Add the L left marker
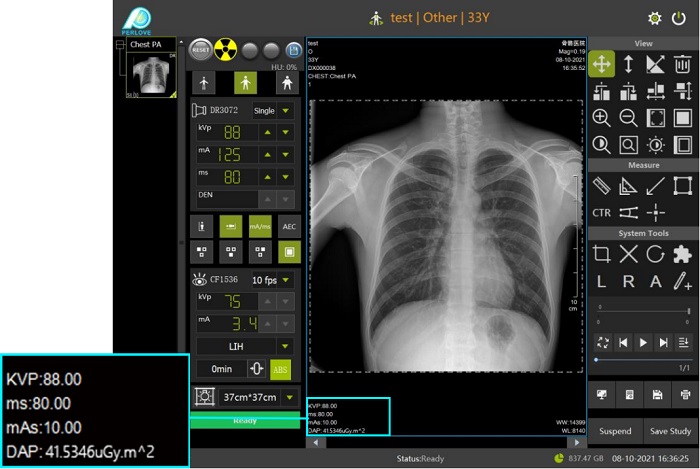700x469 pixels. pyautogui.click(x=602, y=281)
